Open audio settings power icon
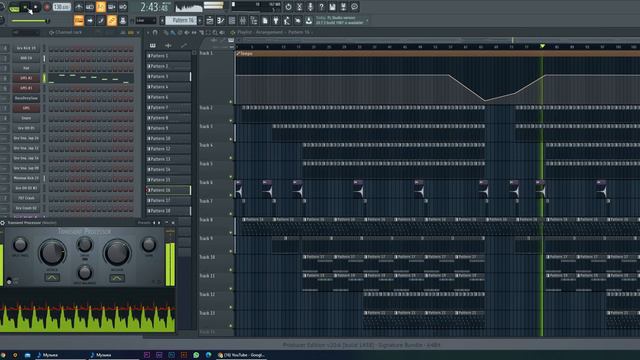640x360 pixels. coord(288,7)
